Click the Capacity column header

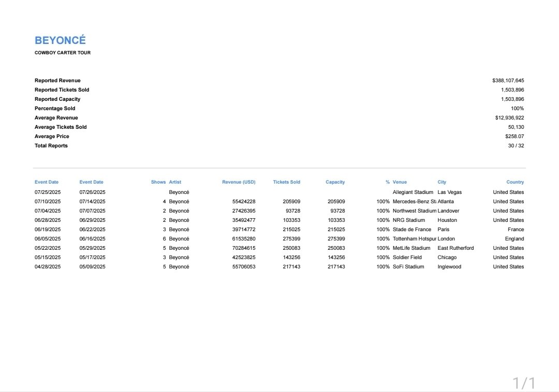click(335, 182)
